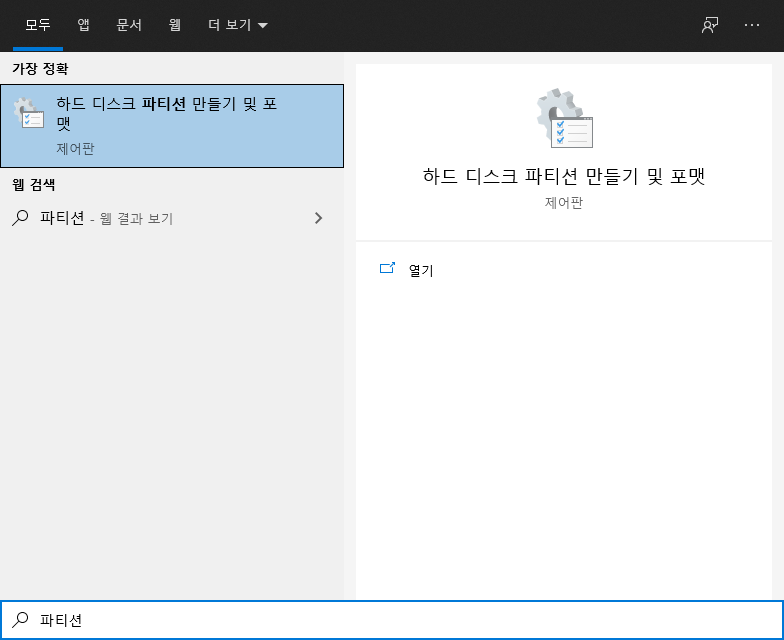The height and width of the screenshot is (640, 784).
Task: Switch to the 모두 tab
Action: click(38, 24)
